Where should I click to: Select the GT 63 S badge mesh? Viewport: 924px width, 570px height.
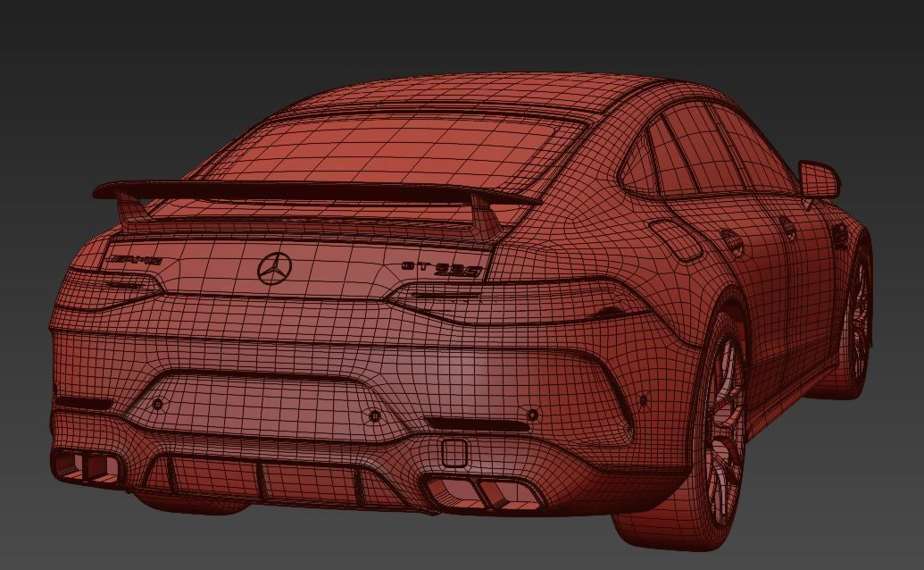[x=442, y=269]
